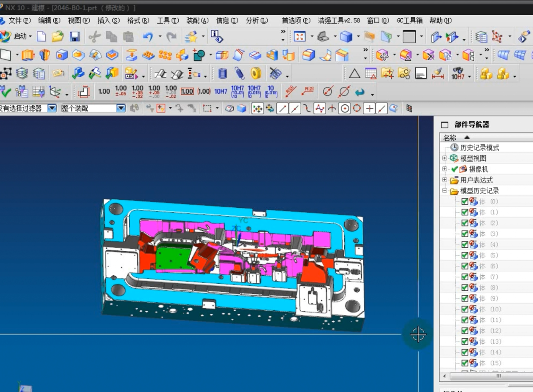
Task: Create a new file with the blank-page icon
Action: 41,36
